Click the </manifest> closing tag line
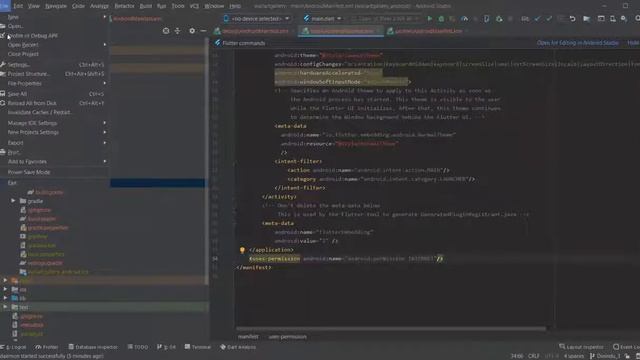Screen dimensions: 640x360 coord(253,267)
